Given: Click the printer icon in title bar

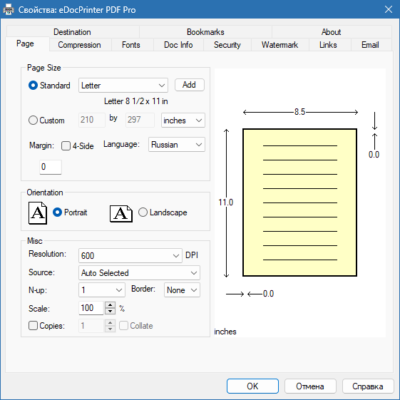Looking at the screenshot, I should (8, 10).
